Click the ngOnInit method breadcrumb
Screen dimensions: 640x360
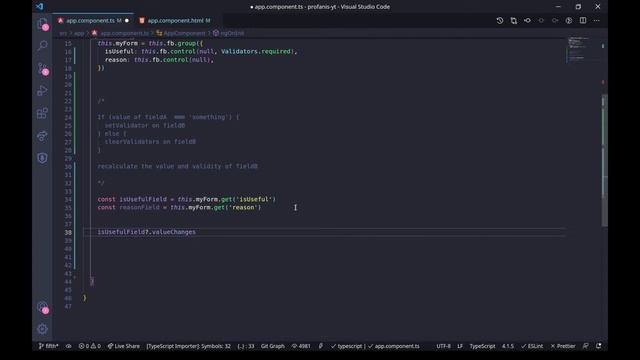[x=232, y=33]
